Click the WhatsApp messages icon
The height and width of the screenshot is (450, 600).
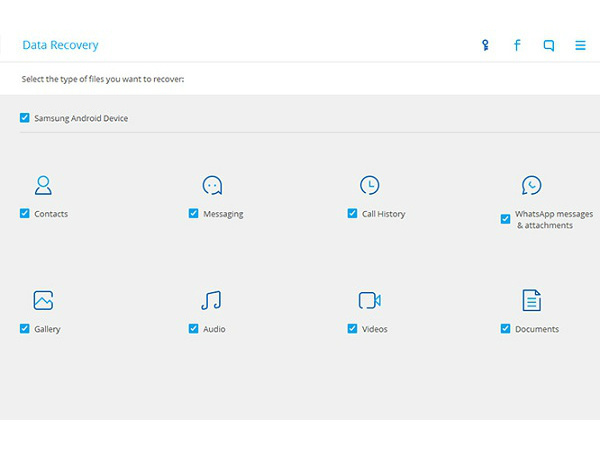(x=531, y=185)
